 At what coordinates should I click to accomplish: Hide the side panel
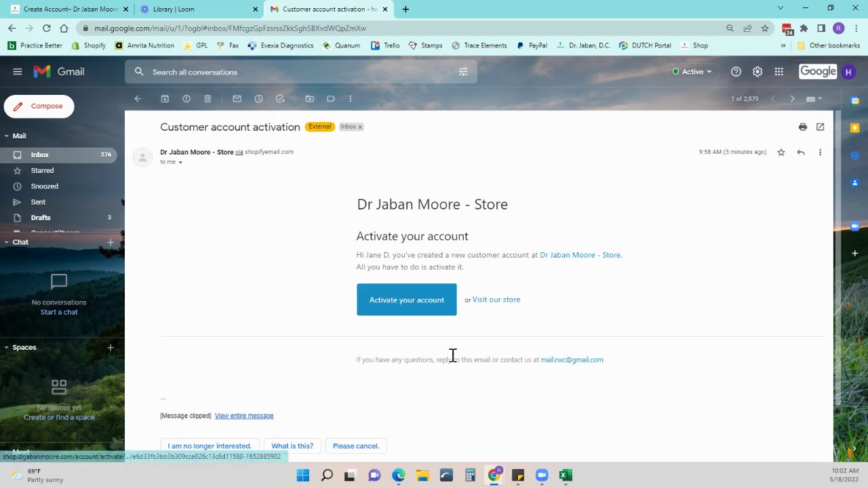[855, 448]
